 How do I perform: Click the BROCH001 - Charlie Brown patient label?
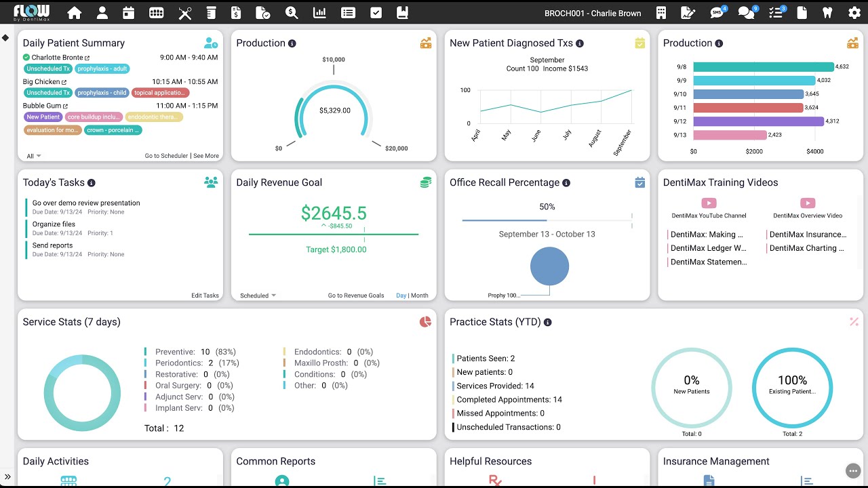(x=593, y=13)
